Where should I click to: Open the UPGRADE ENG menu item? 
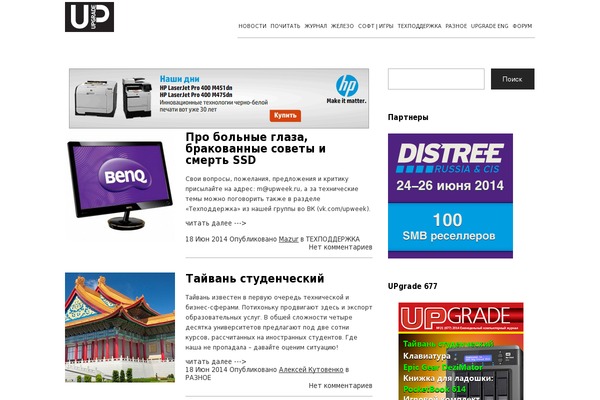click(489, 26)
